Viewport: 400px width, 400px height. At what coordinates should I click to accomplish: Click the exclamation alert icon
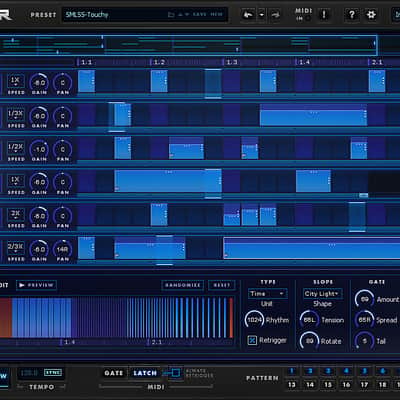click(324, 15)
